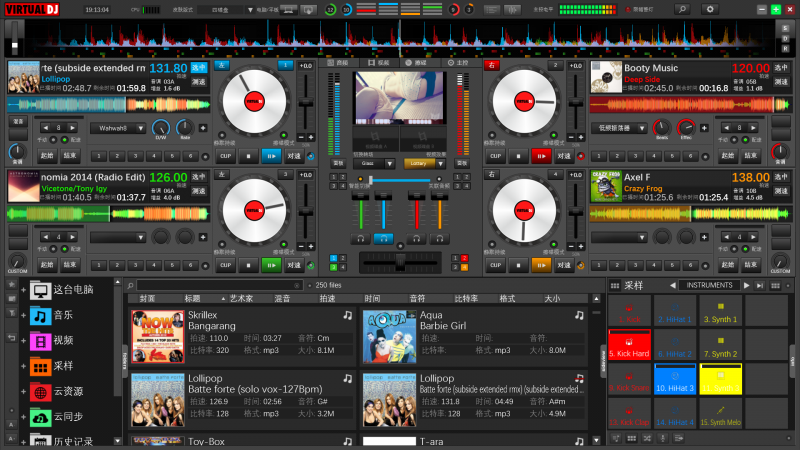Trigger the 11. Synth 3 yellow sampler pad
Viewport: 800px width, 450px height.
(x=720, y=379)
